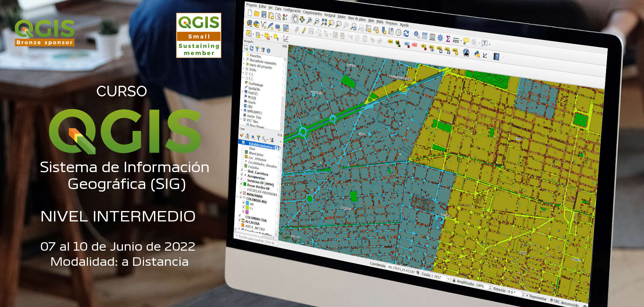This screenshot has height=307, width=644.
Task: Open the Proyecto menu
Action: click(x=251, y=5)
